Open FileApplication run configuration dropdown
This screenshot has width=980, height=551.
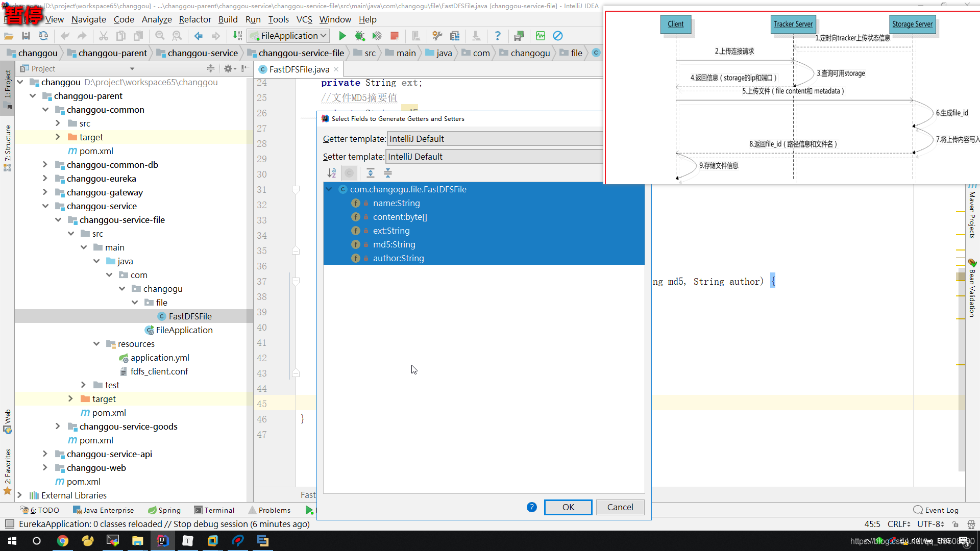click(x=289, y=36)
